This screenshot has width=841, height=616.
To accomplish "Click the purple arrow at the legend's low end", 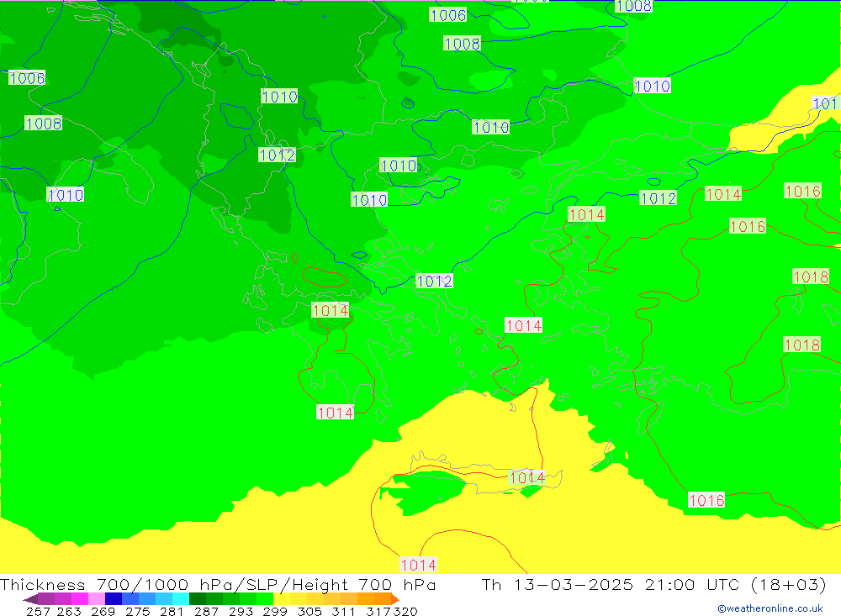I will point(30,599).
